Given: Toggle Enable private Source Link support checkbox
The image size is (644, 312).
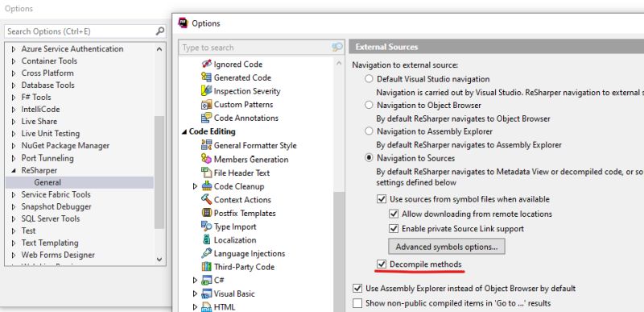Looking at the screenshot, I should [394, 228].
